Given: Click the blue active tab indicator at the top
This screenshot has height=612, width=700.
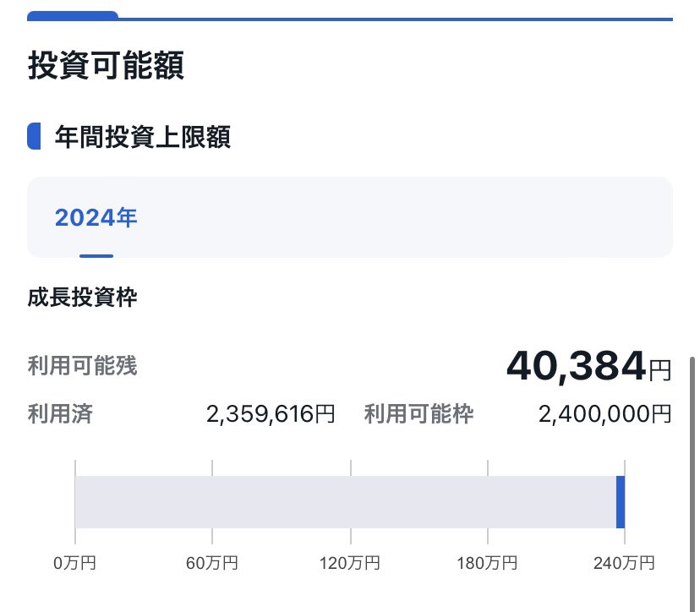Looking at the screenshot, I should pos(73,16).
